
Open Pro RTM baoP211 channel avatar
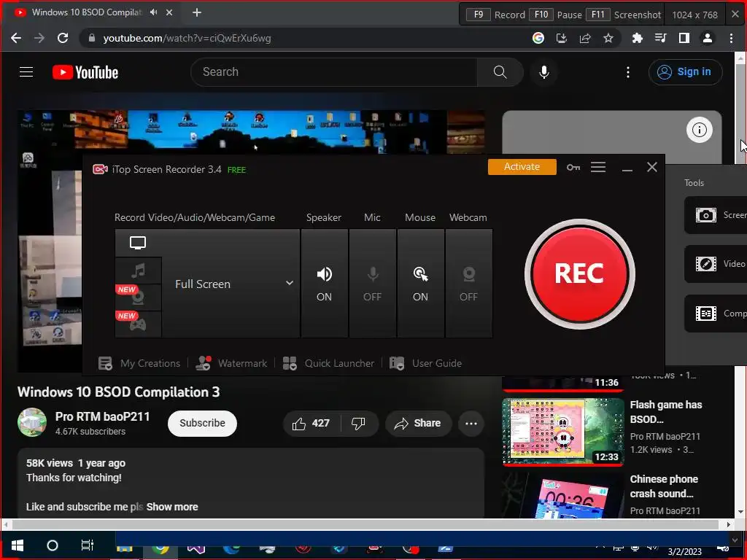tap(32, 422)
